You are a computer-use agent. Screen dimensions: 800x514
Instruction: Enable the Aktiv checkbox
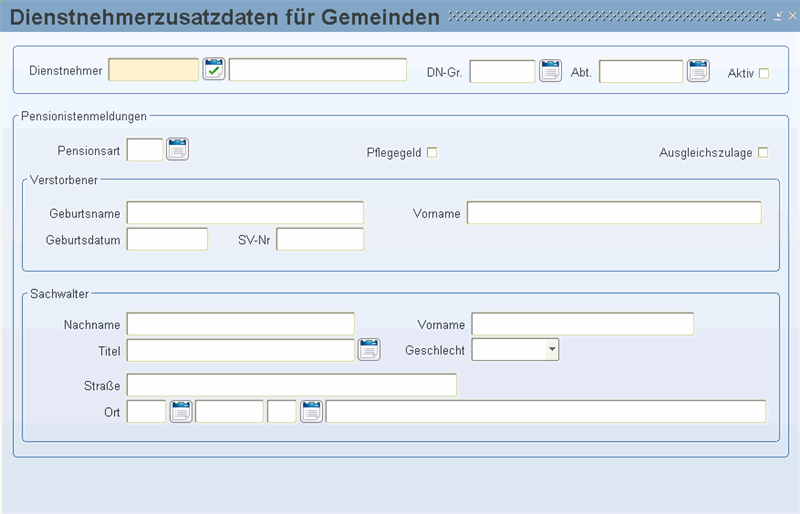click(764, 74)
